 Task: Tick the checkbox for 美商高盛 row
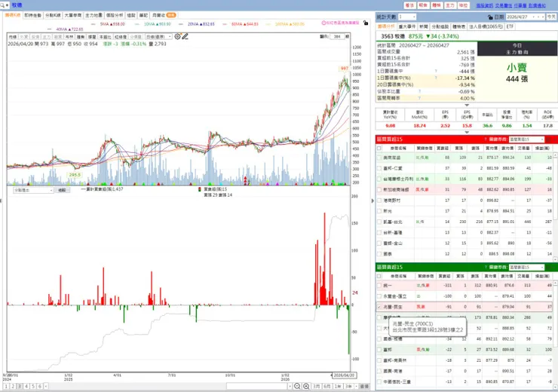click(379, 158)
